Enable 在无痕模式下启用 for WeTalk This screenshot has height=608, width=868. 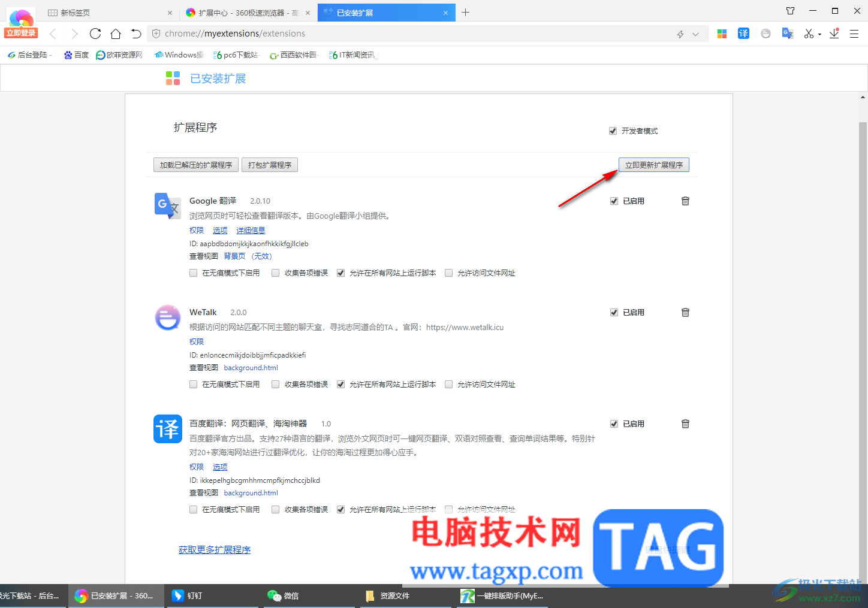pos(193,385)
